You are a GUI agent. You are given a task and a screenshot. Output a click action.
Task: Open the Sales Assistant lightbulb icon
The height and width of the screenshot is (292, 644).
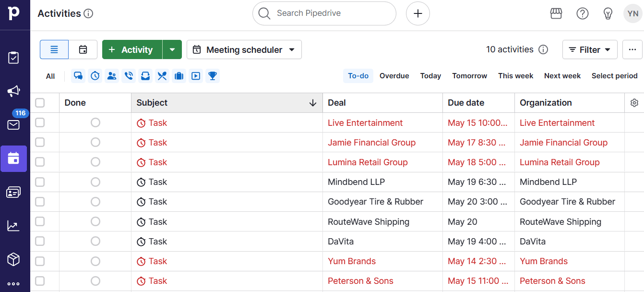click(608, 13)
